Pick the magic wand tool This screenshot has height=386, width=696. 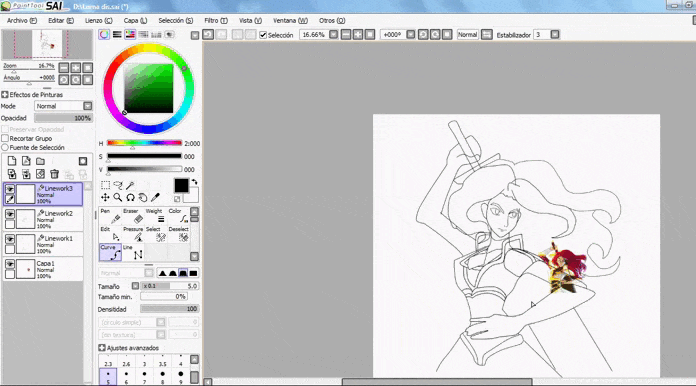[130, 185]
